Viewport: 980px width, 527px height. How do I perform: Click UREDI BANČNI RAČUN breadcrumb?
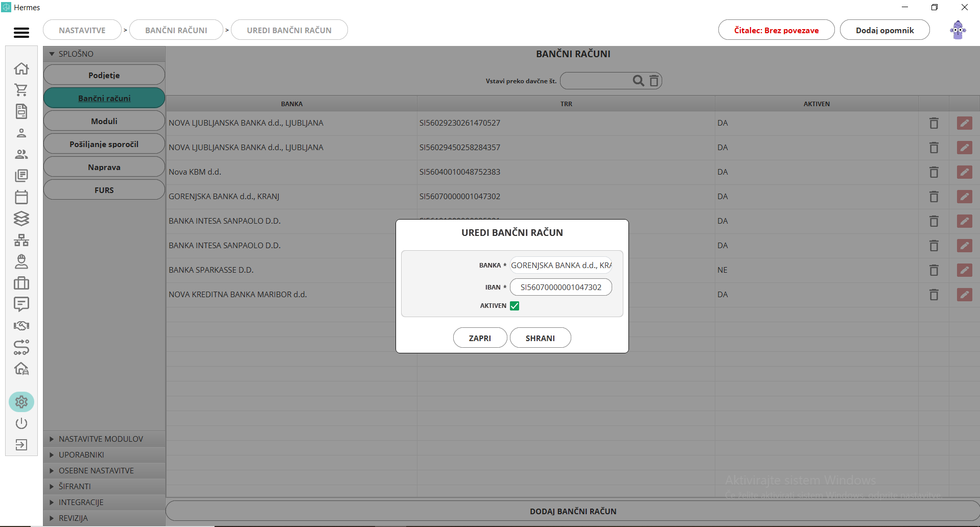coord(289,30)
